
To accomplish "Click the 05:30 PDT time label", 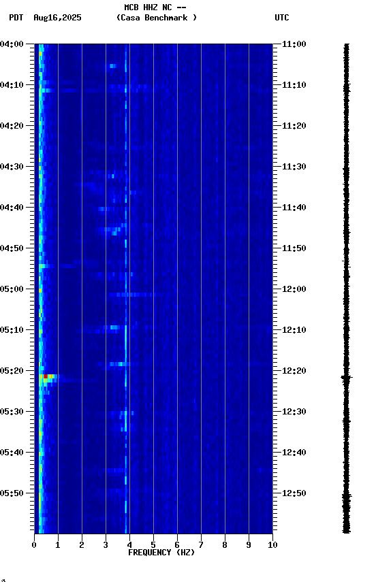I will [x=12, y=412].
